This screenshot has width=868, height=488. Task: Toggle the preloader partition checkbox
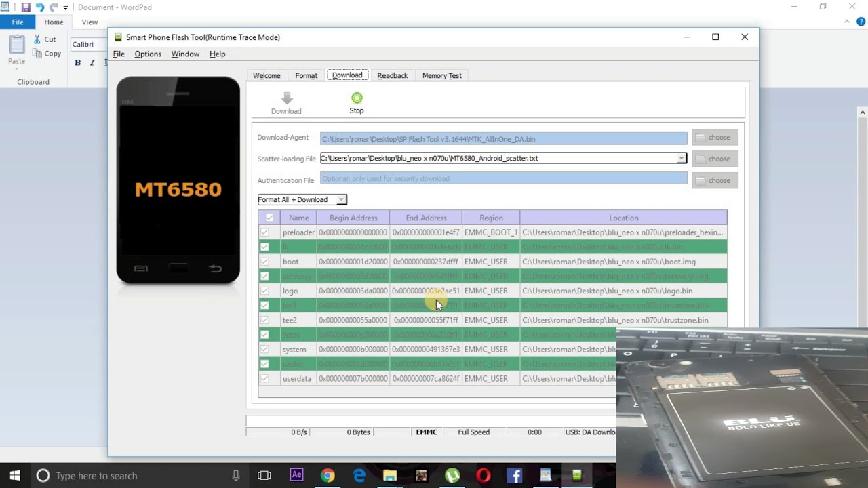click(264, 232)
